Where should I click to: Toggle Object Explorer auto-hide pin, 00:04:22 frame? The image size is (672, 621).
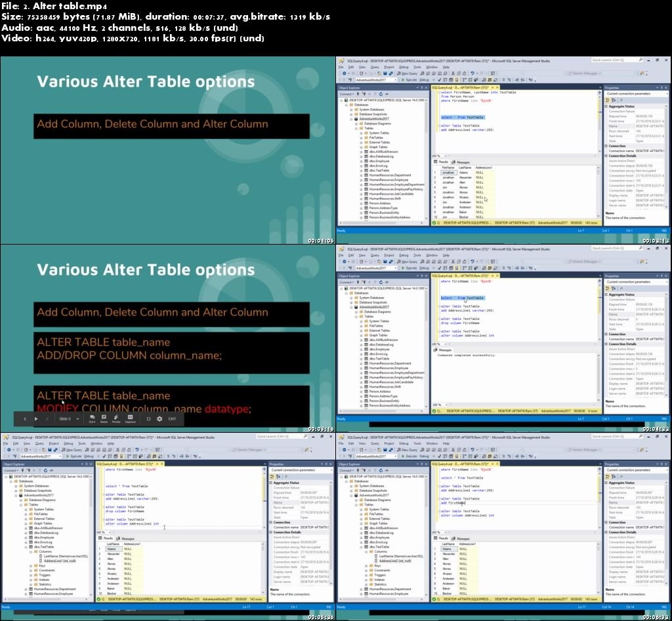coord(421,276)
